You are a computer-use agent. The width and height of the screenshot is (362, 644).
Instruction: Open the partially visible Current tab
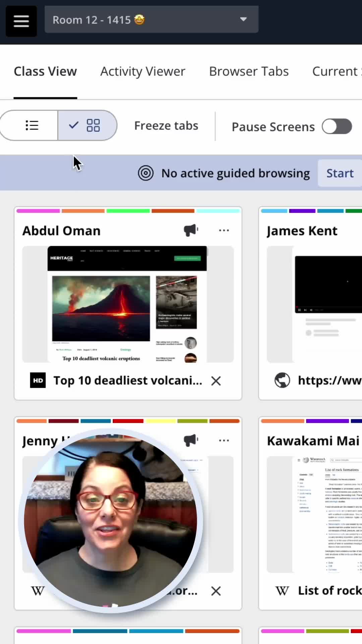[x=337, y=71]
